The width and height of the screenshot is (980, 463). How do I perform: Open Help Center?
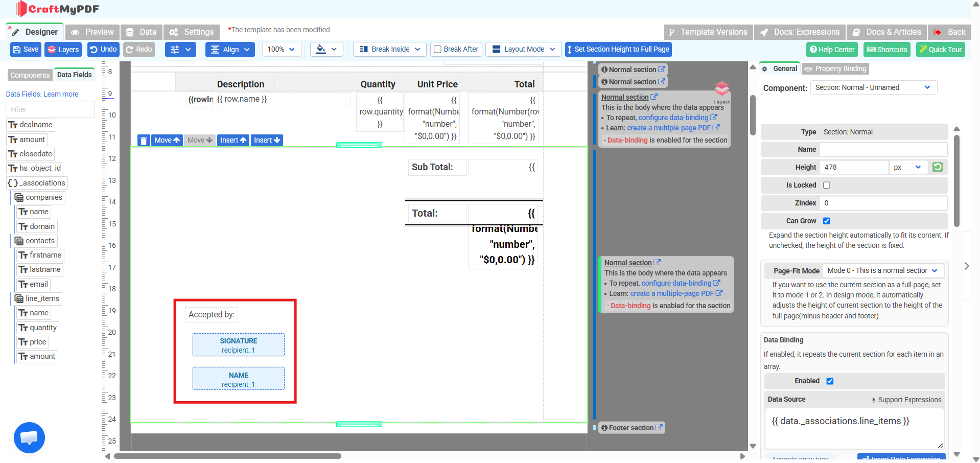click(832, 50)
